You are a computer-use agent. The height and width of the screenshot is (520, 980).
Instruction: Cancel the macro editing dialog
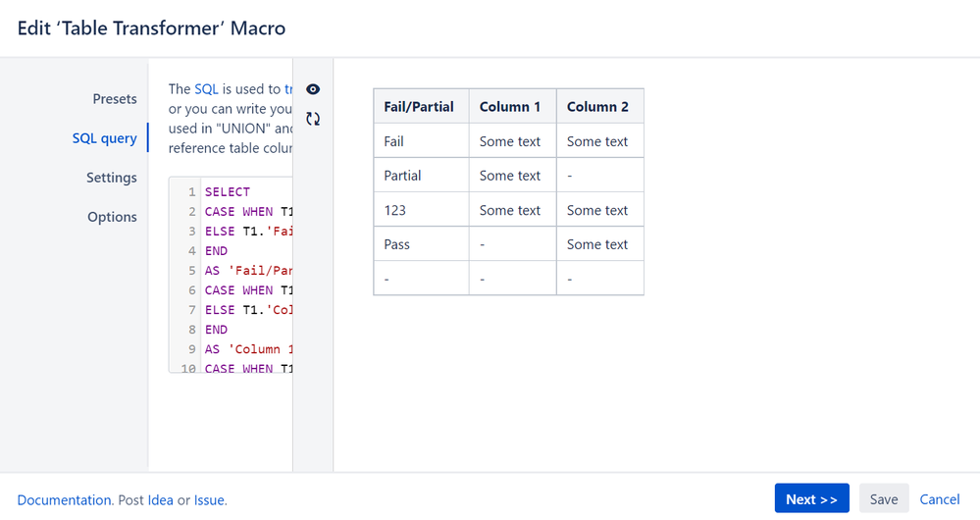[x=939, y=499]
